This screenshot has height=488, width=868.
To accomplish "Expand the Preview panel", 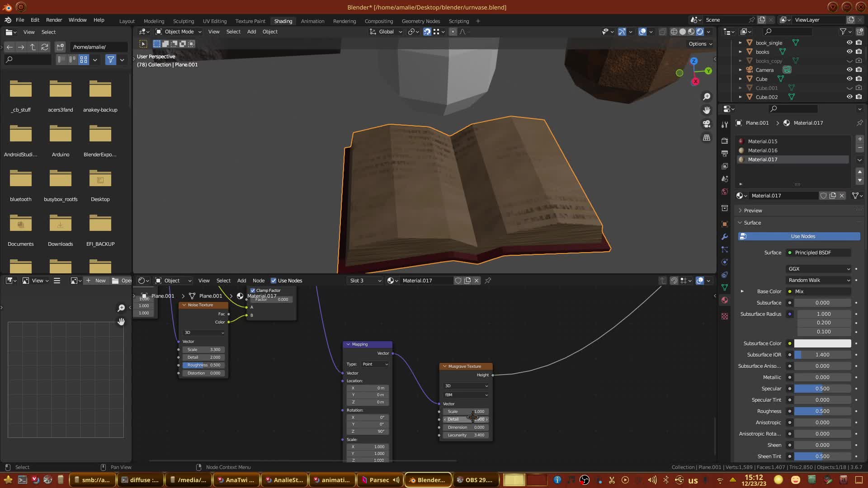I will [753, 211].
